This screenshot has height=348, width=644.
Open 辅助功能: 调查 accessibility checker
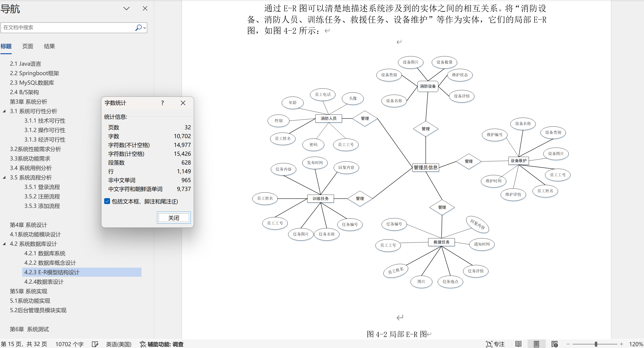(x=162, y=344)
